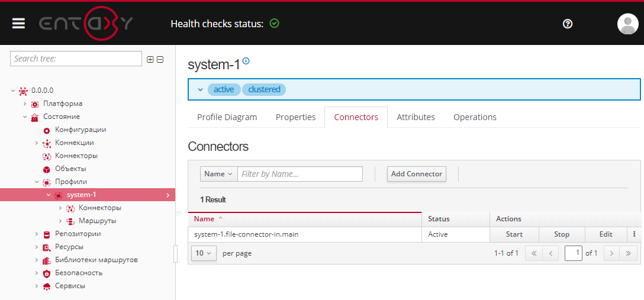Click the Маршруты icon under system-1
Screen dimensions: 644x300
click(x=70, y=221)
